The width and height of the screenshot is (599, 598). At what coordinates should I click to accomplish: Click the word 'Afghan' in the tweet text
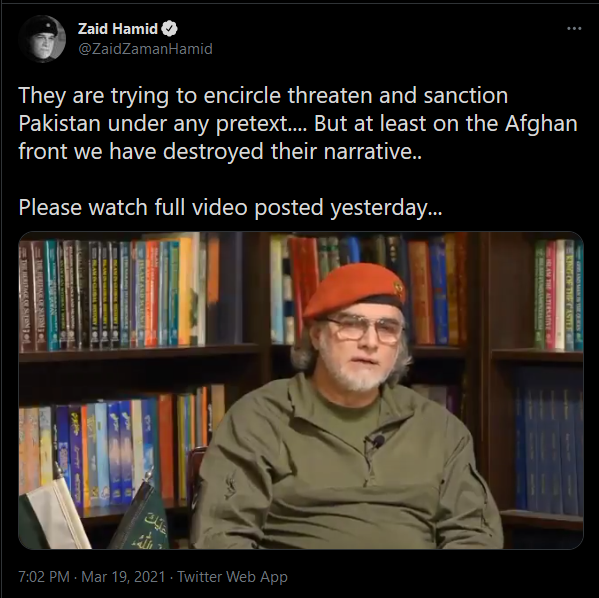[541, 124]
